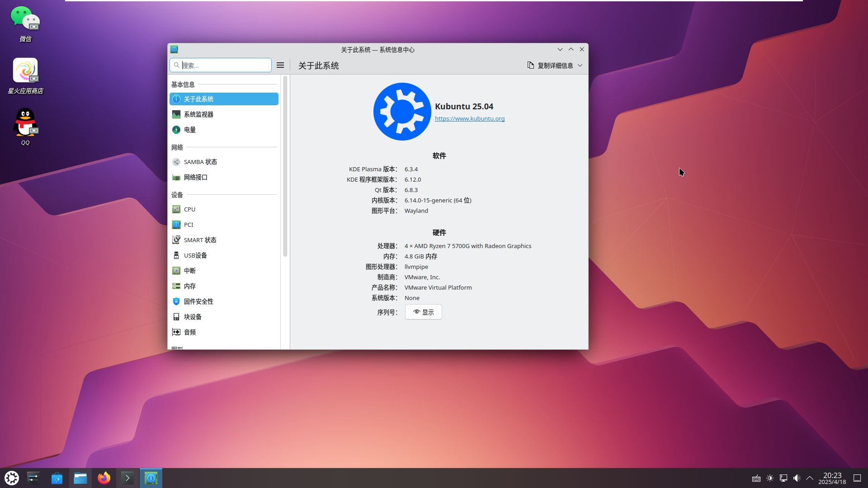Image resolution: width=868 pixels, height=488 pixels.
Task: Open the Kubuntu website link
Action: pyautogui.click(x=469, y=118)
